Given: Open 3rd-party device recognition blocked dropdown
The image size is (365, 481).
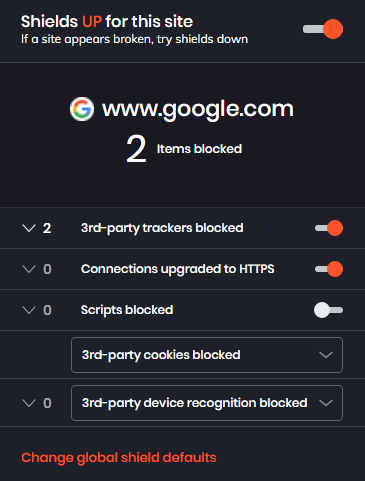Looking at the screenshot, I should point(207,403).
